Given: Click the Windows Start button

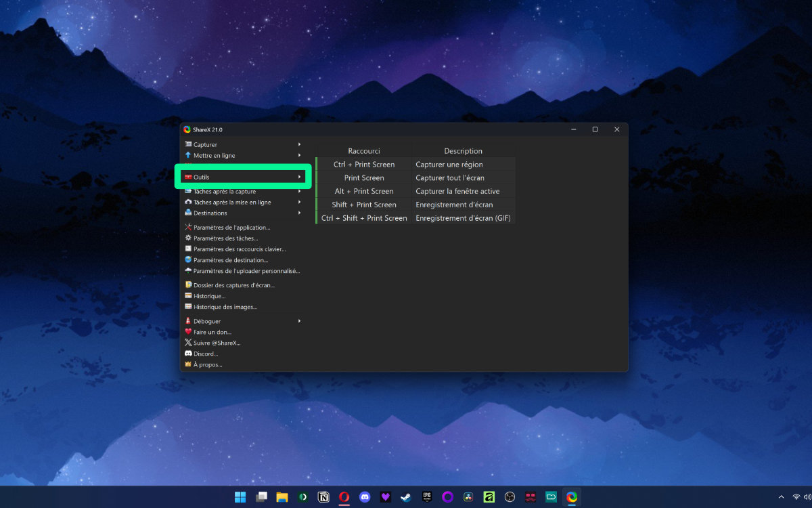Looking at the screenshot, I should (240, 497).
